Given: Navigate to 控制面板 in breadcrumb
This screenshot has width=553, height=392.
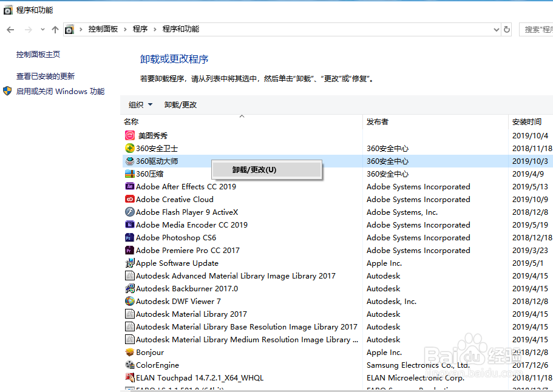Looking at the screenshot, I should (x=103, y=29).
